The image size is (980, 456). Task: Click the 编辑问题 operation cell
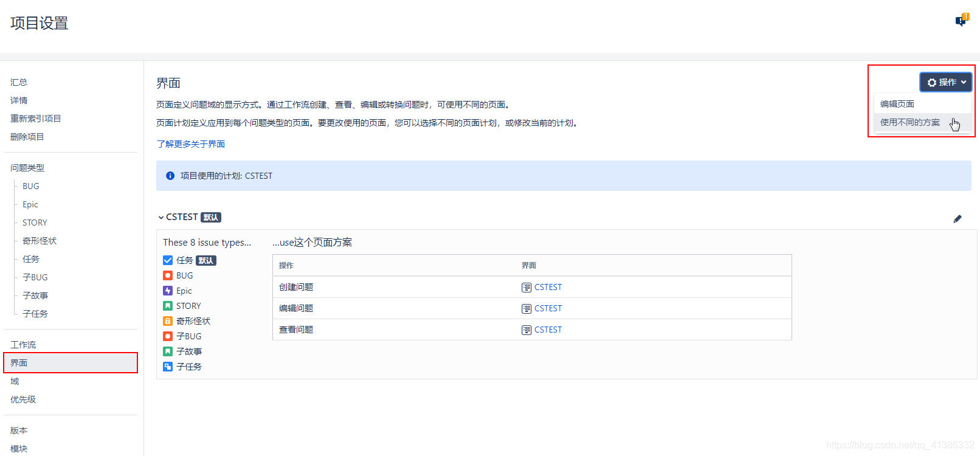click(296, 309)
